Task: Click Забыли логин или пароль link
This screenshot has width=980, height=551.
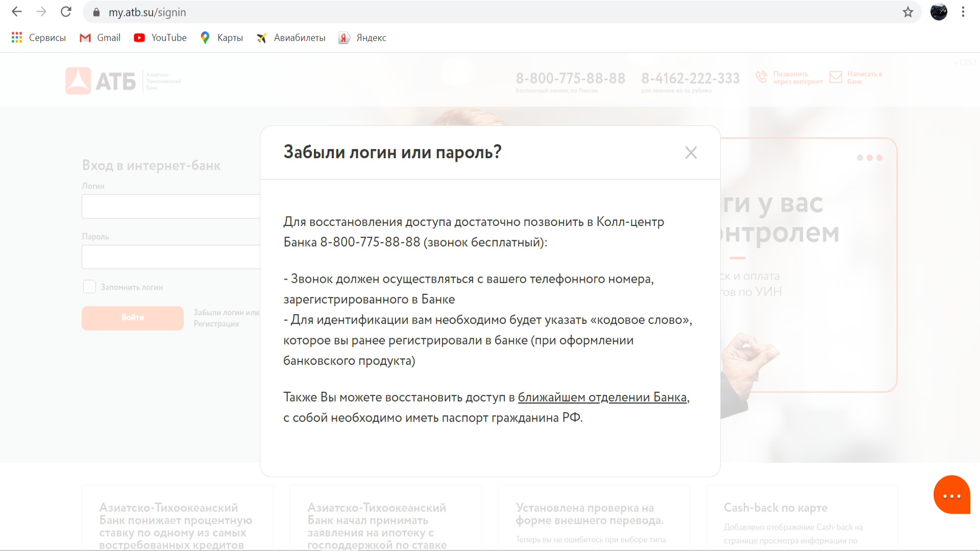Action: [227, 312]
